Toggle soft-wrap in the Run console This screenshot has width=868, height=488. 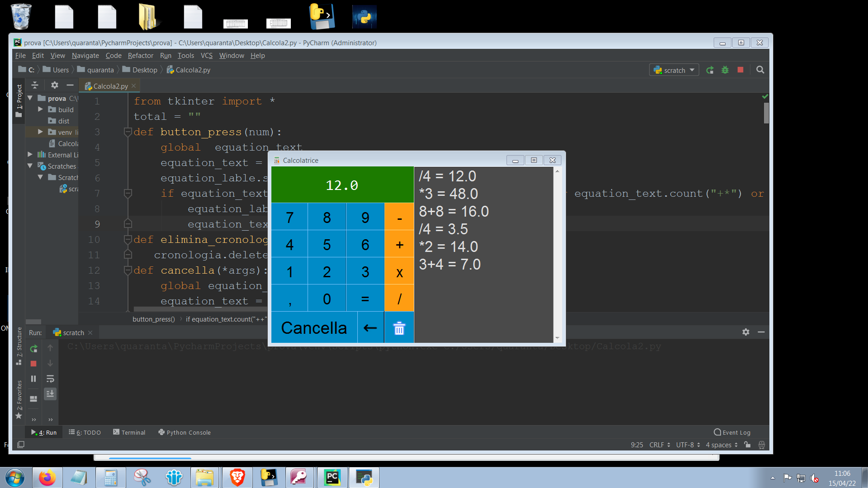(50, 379)
